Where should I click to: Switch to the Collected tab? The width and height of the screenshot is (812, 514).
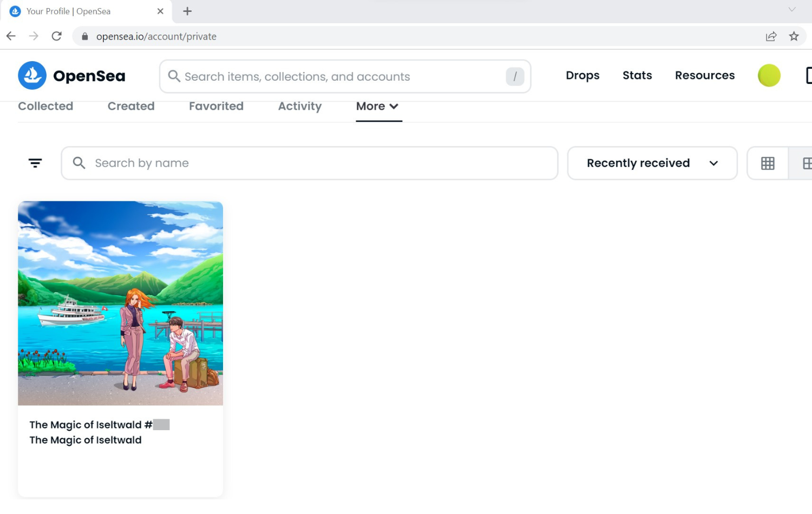tap(45, 107)
